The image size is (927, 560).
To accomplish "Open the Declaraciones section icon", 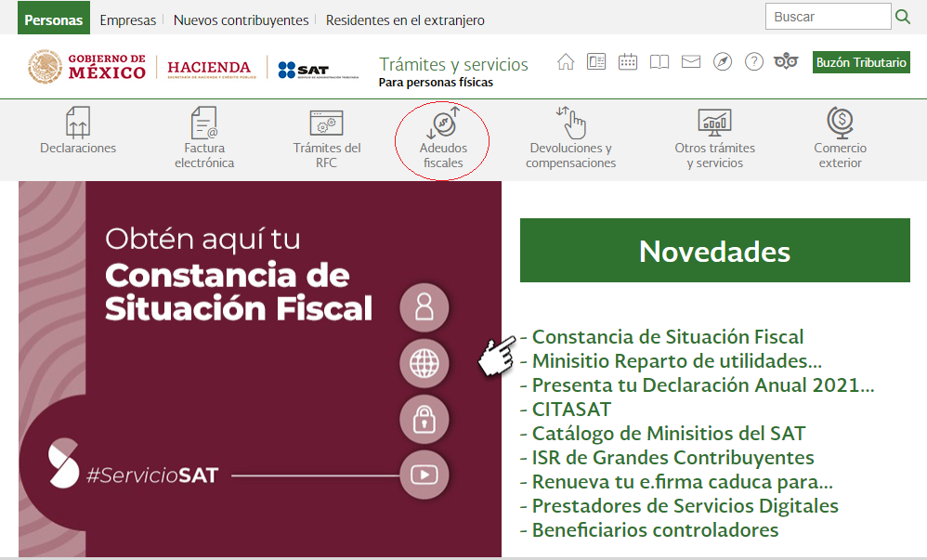I will 78,125.
